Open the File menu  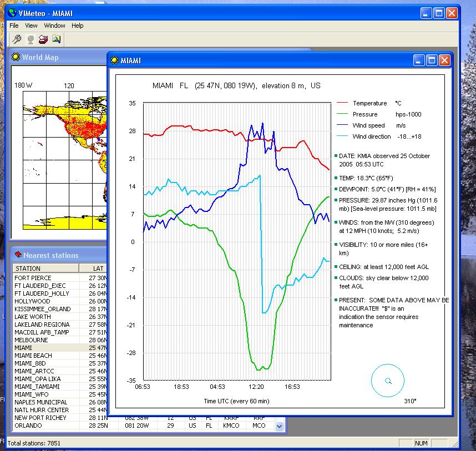click(x=14, y=26)
